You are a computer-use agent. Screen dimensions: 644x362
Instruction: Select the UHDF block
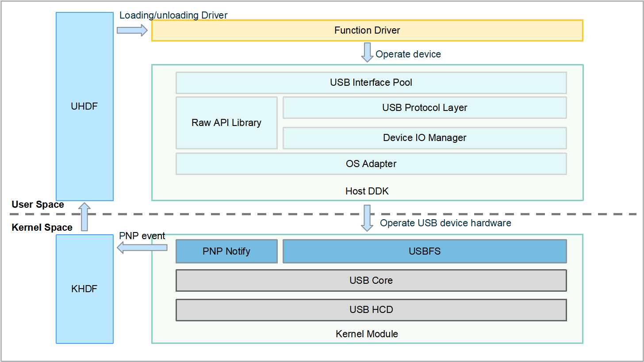pyautogui.click(x=84, y=107)
